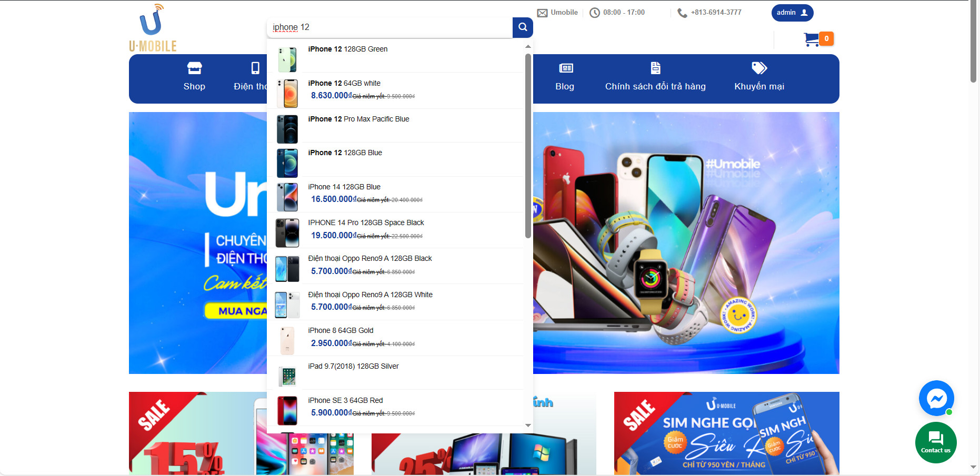Click the Umobile email envelope icon

542,13
